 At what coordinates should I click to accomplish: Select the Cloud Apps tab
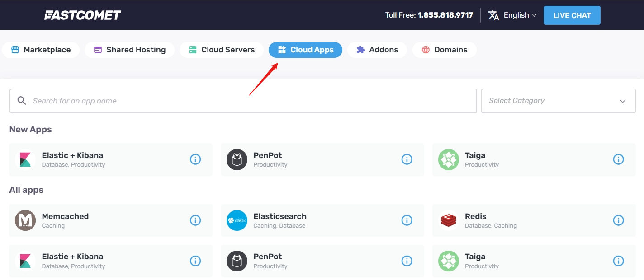coord(305,50)
